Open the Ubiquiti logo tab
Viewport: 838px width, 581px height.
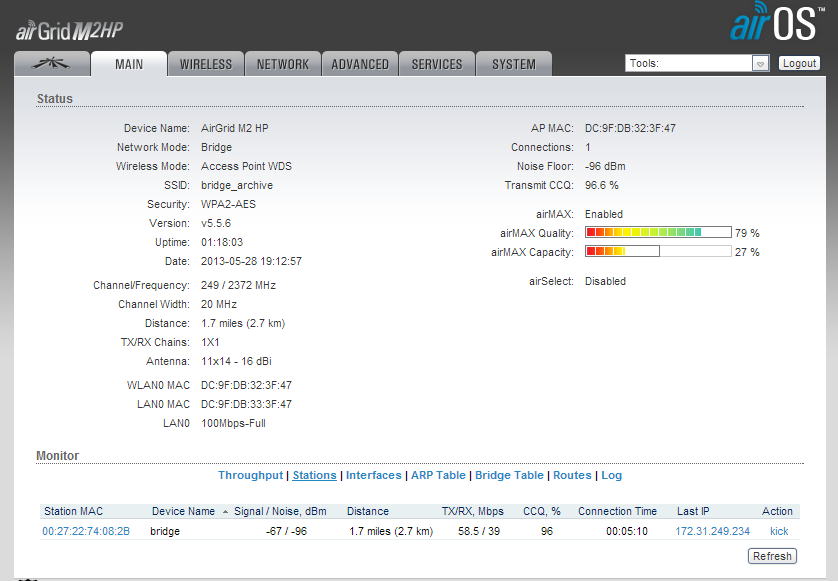tap(51, 64)
